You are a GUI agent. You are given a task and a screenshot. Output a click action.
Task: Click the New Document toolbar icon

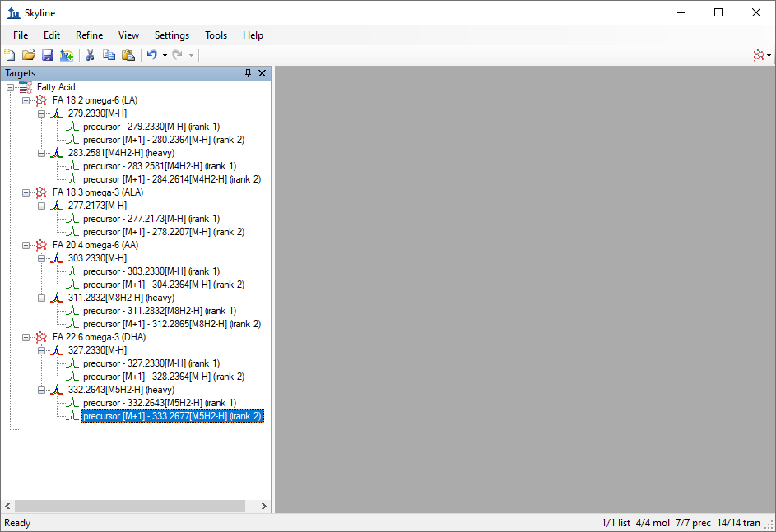pyautogui.click(x=9, y=55)
